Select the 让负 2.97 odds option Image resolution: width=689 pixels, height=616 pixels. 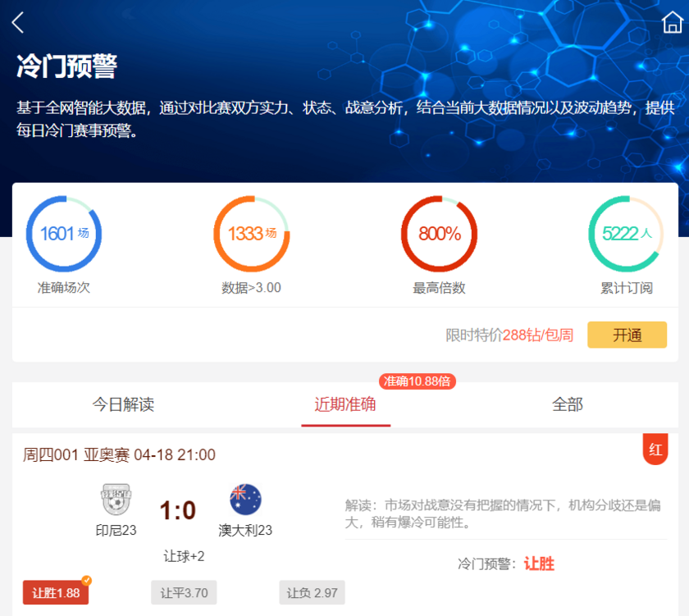tap(312, 593)
